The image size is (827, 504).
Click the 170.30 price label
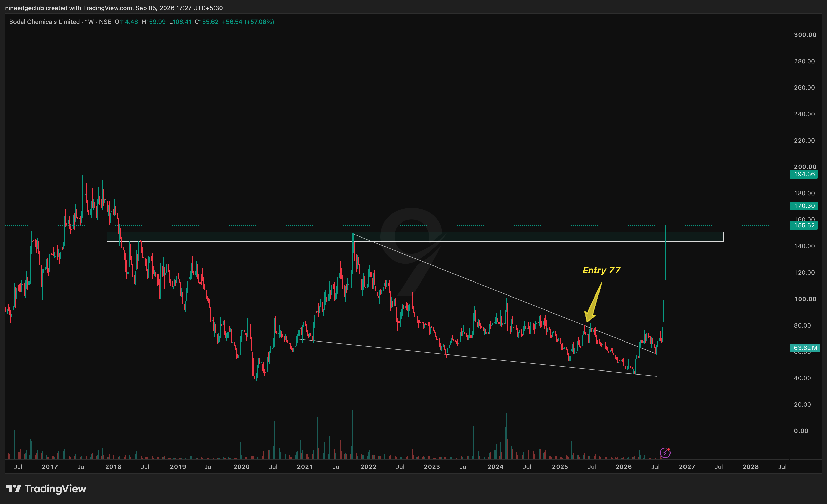click(x=804, y=206)
